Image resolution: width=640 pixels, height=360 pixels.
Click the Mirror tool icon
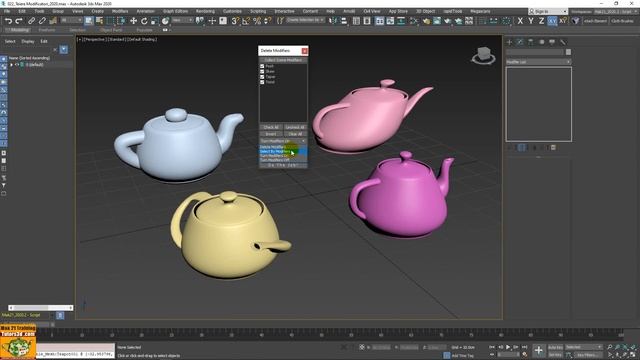(x=333, y=21)
